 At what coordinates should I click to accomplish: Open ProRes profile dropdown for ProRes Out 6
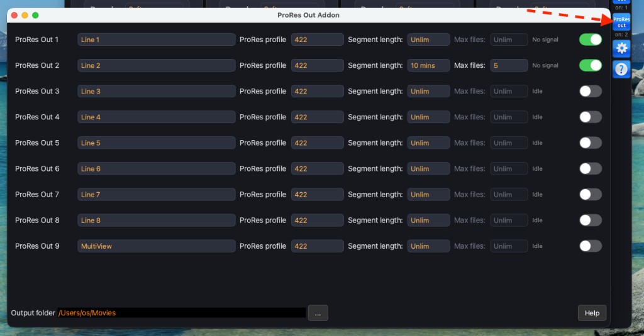(318, 168)
